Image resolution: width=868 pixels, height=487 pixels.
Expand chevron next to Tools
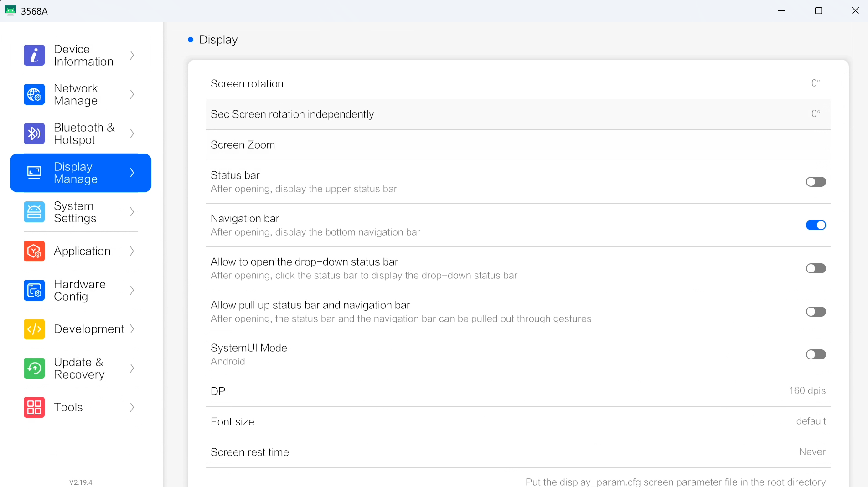(x=132, y=407)
